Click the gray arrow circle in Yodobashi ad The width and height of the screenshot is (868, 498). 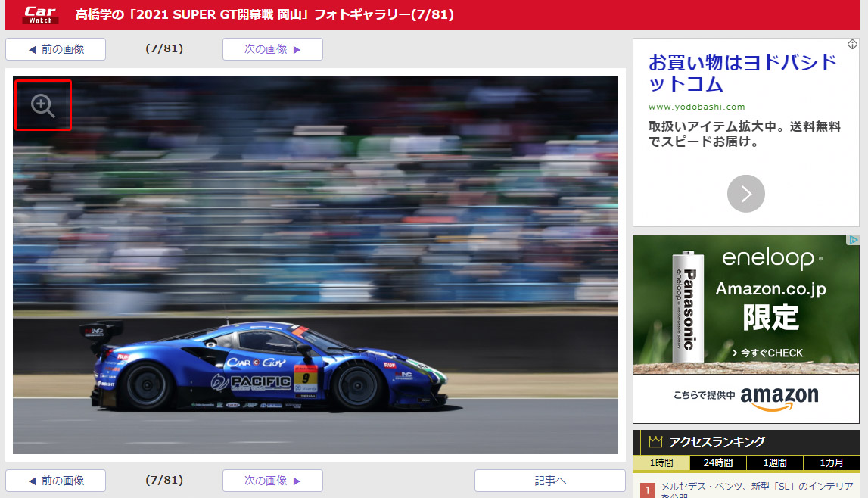click(745, 194)
